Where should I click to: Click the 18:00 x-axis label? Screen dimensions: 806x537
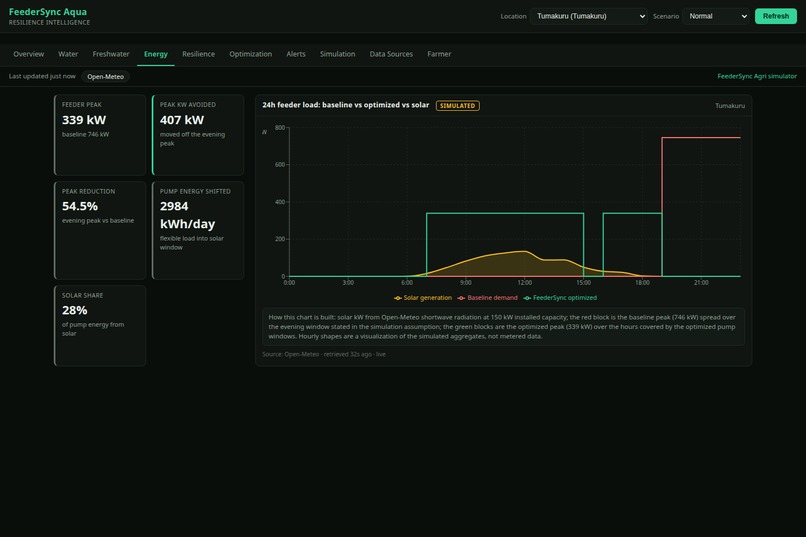pyautogui.click(x=642, y=283)
